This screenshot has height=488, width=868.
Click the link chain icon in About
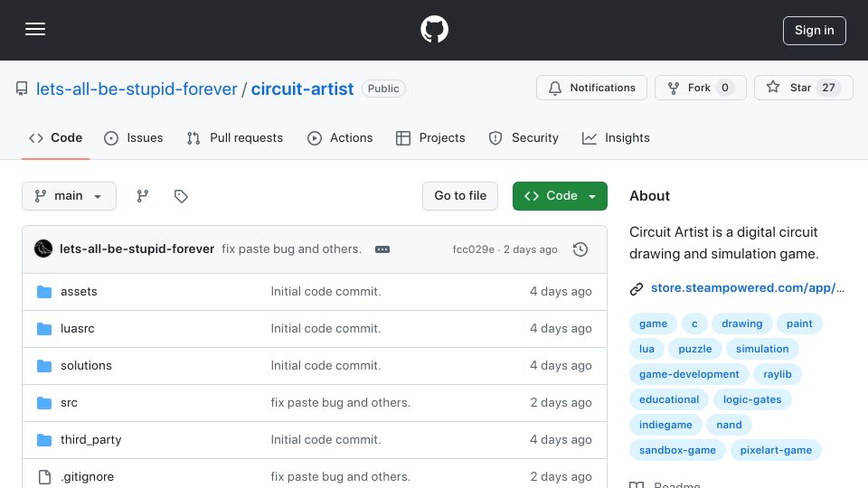637,288
